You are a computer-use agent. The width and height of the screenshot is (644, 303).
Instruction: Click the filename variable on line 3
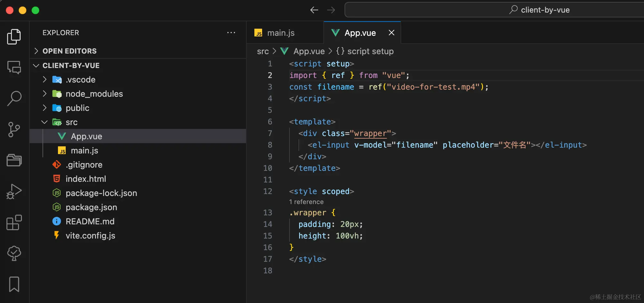coord(336,87)
